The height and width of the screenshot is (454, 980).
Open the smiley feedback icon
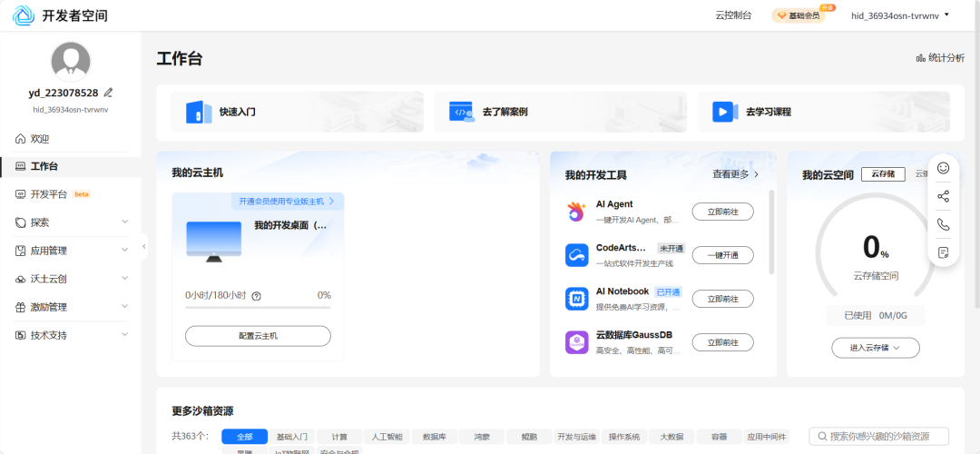point(943,168)
